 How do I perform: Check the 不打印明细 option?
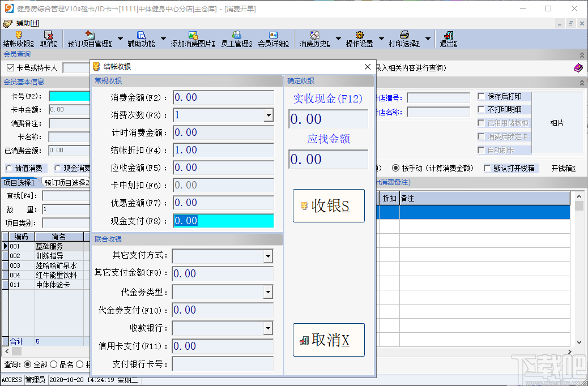(482, 109)
